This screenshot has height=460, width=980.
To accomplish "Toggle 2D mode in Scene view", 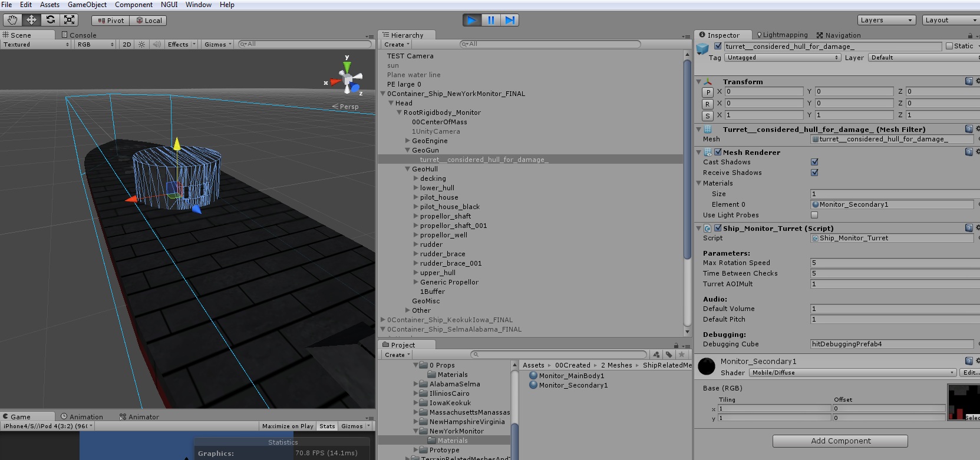I will click(127, 45).
